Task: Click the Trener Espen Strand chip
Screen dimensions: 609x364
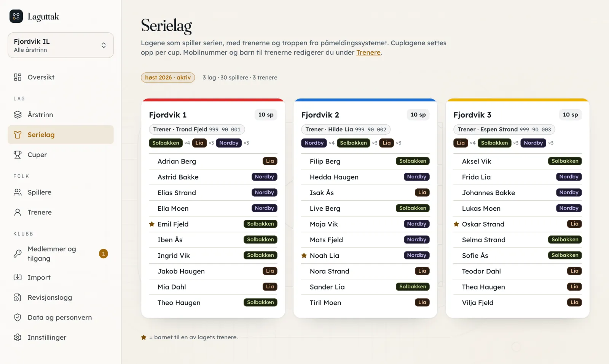Action: (x=504, y=129)
